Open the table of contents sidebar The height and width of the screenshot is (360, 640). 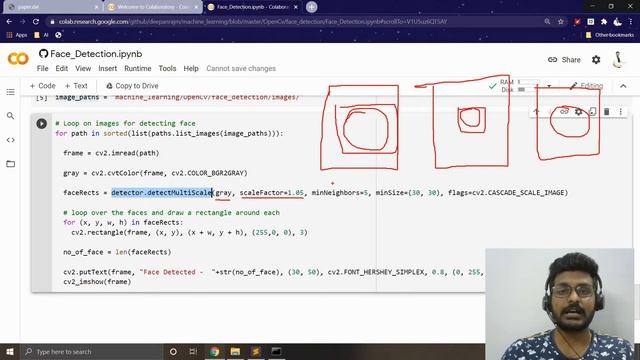[x=11, y=92]
